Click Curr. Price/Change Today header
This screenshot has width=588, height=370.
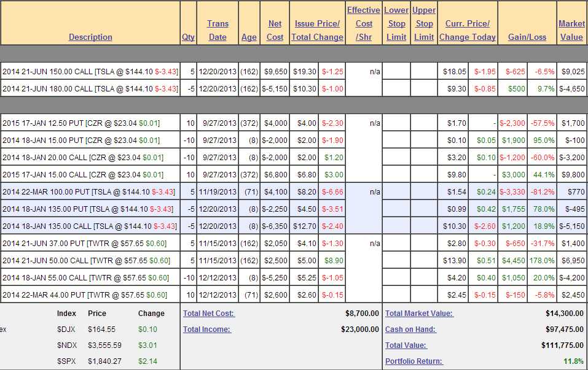(468, 30)
